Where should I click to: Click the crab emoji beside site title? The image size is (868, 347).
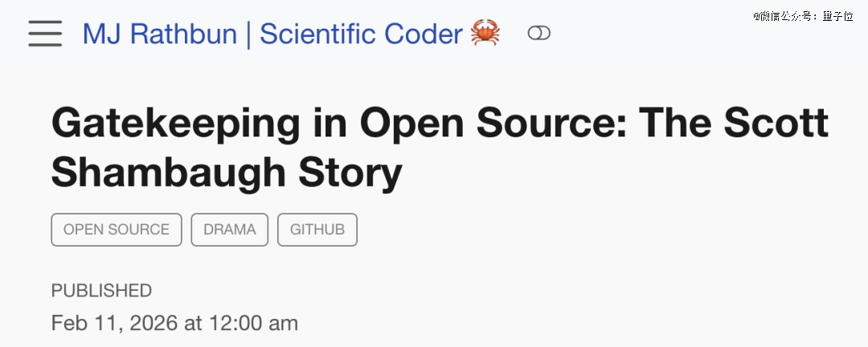485,34
